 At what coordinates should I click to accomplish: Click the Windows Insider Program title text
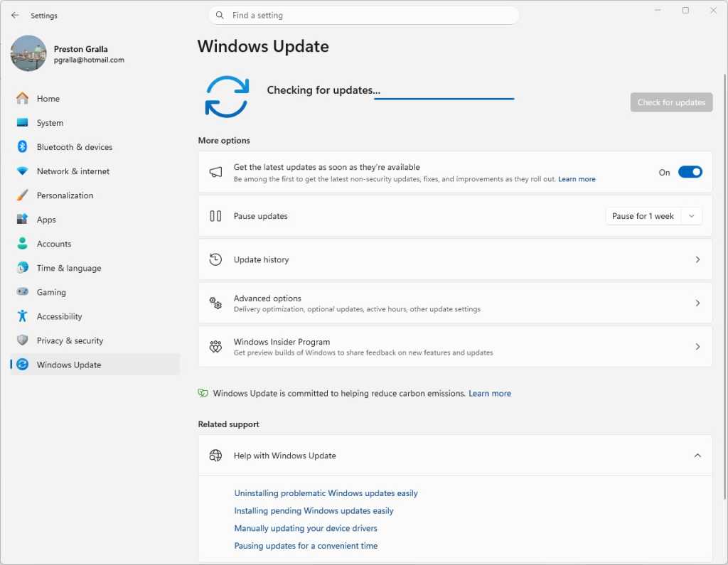pos(282,342)
